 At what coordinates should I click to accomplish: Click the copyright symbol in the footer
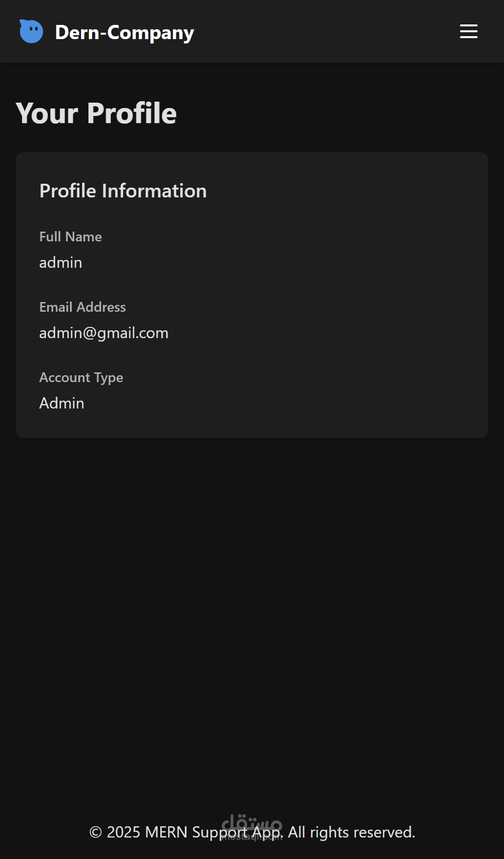click(96, 832)
